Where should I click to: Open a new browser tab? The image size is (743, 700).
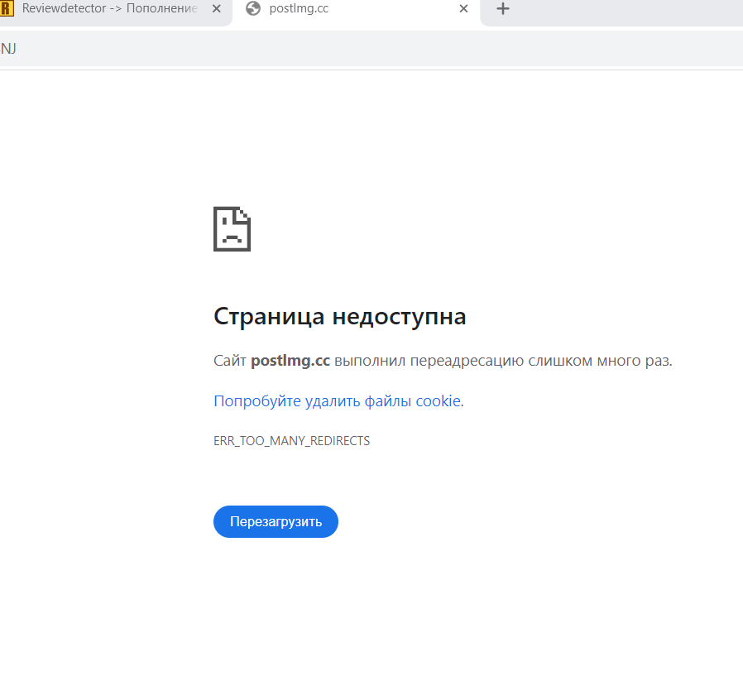click(x=503, y=8)
